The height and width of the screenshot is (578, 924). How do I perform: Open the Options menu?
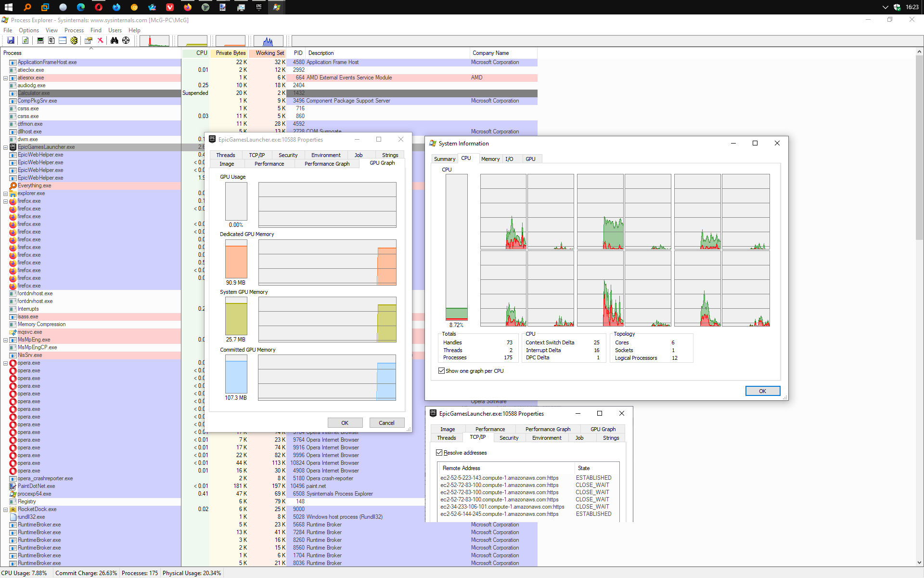(x=28, y=30)
